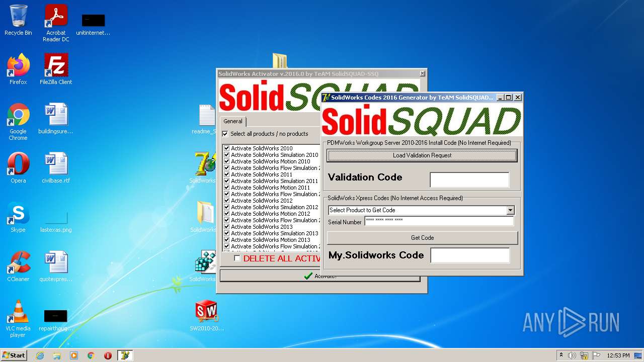This screenshot has width=644, height=362.
Task: Open the network tray icon
Action: [584, 355]
